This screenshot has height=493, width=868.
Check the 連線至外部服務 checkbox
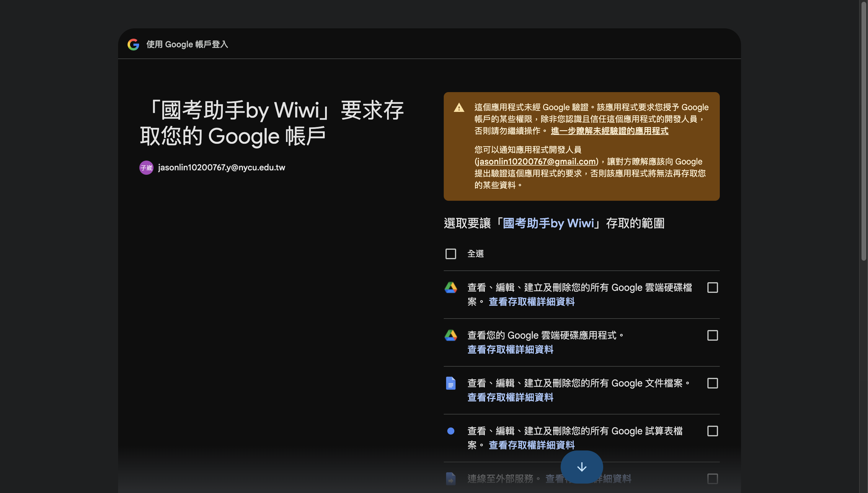[713, 479]
